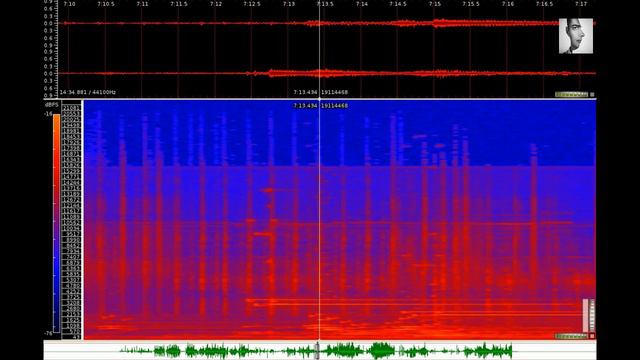Click the spectrogram pane horizontal zoom thumbwheel
Screen dimensions: 640x360
571,336
